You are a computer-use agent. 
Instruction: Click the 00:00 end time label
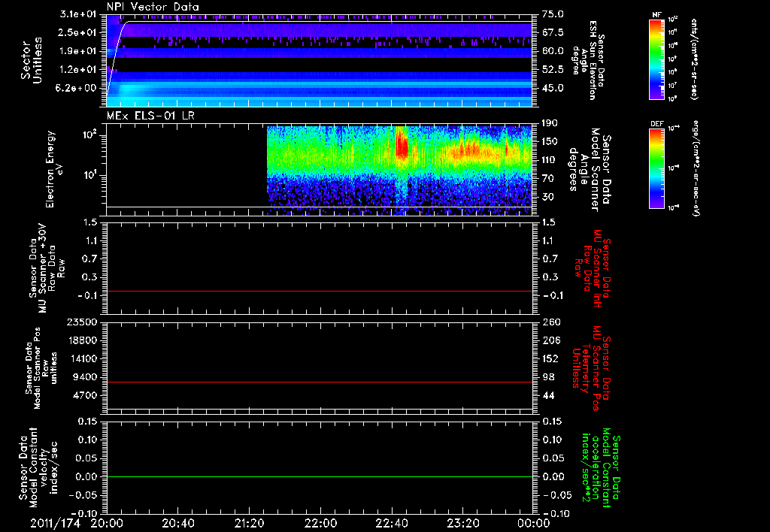pos(534,524)
